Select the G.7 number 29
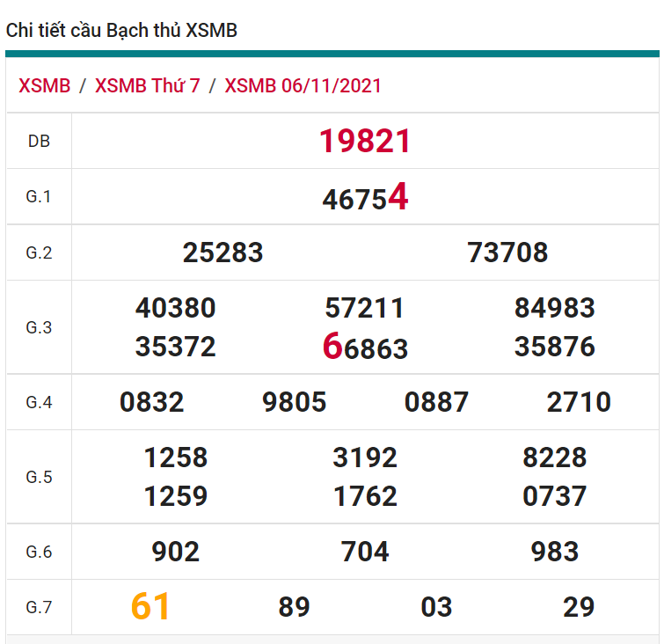 pos(578,607)
